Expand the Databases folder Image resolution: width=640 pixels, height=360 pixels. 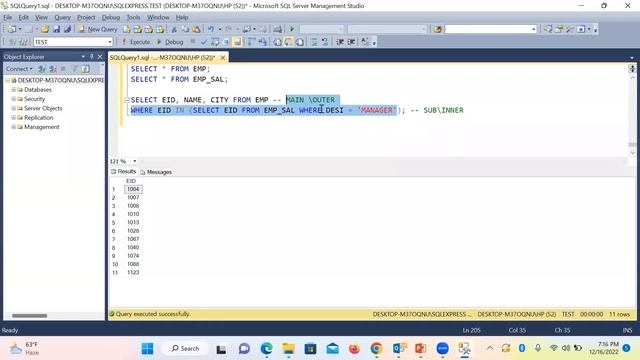tap(13, 89)
